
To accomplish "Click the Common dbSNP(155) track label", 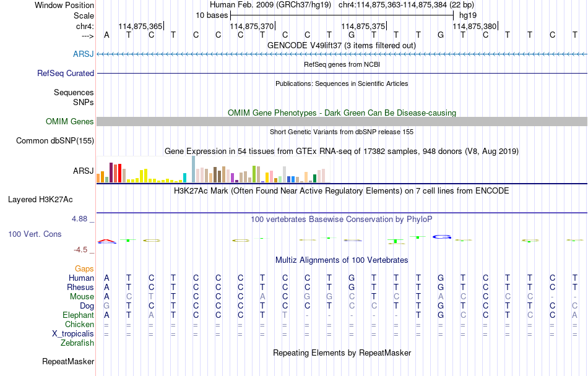I will click(54, 140).
